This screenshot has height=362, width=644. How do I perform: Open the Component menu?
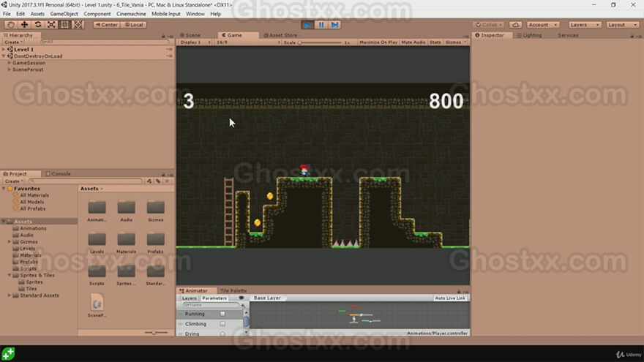point(97,14)
